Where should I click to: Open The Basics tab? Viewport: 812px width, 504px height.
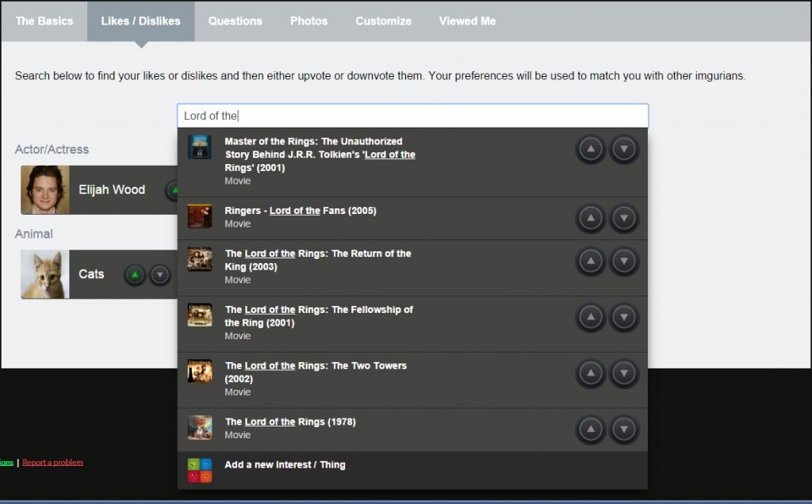point(44,21)
